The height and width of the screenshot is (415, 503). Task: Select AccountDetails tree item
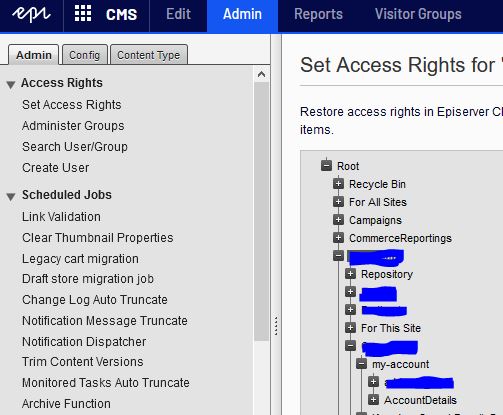pos(420,400)
